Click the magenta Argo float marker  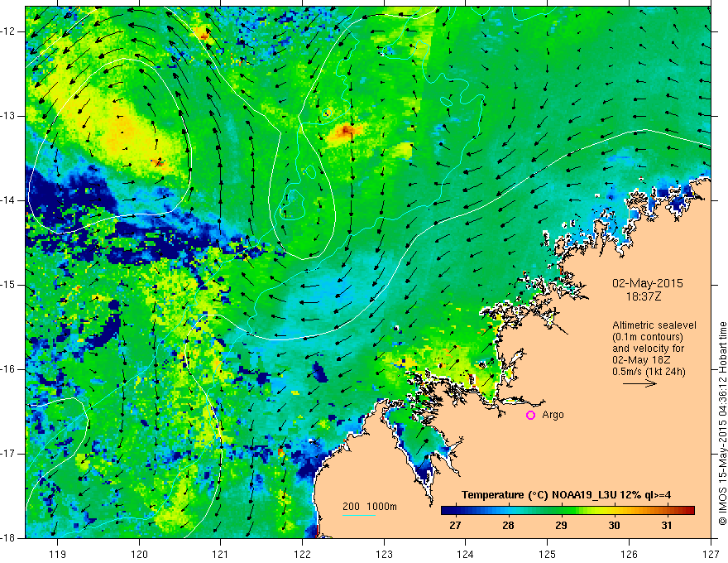point(530,416)
